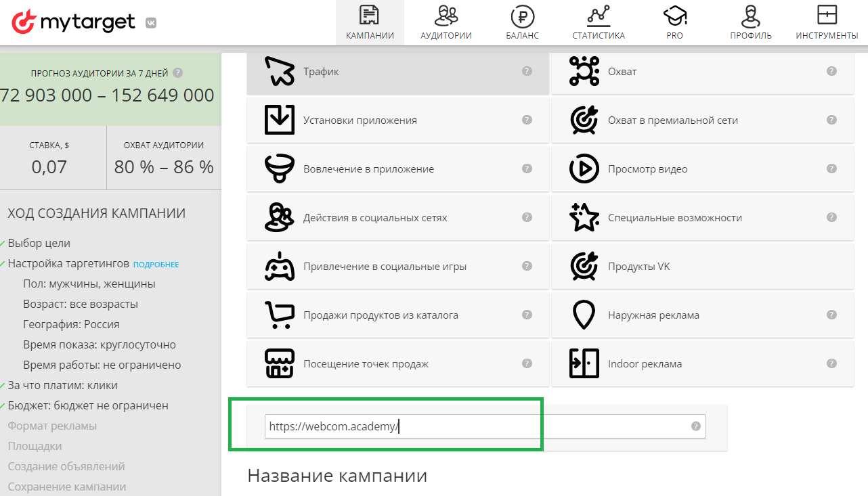Click the gamepad icon for Привлечение в социальные игры
Image resolution: width=868 pixels, height=496 pixels.
point(279,266)
